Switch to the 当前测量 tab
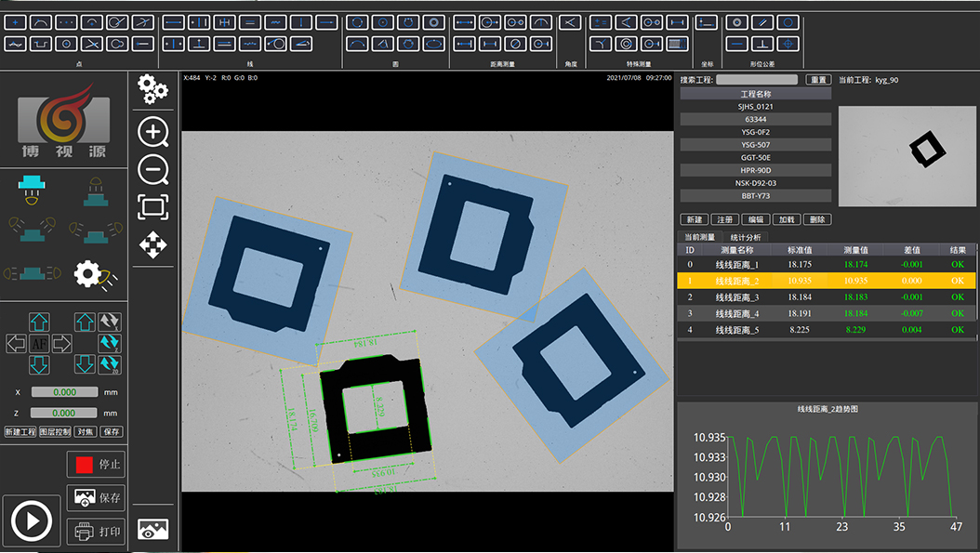Screen dimensions: 980x553 702,237
